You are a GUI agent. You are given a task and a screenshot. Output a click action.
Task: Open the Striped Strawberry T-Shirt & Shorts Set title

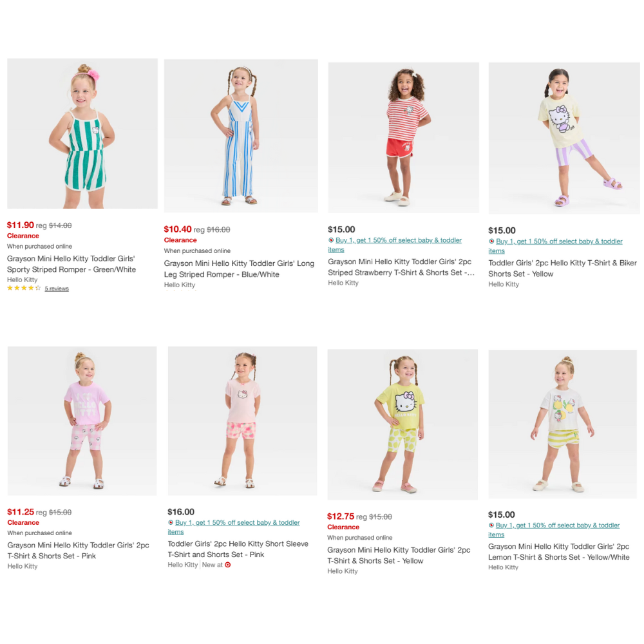tap(401, 267)
